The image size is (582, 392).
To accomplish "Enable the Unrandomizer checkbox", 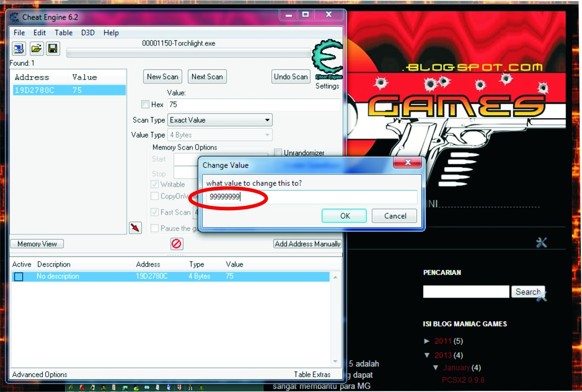I will pos(278,153).
